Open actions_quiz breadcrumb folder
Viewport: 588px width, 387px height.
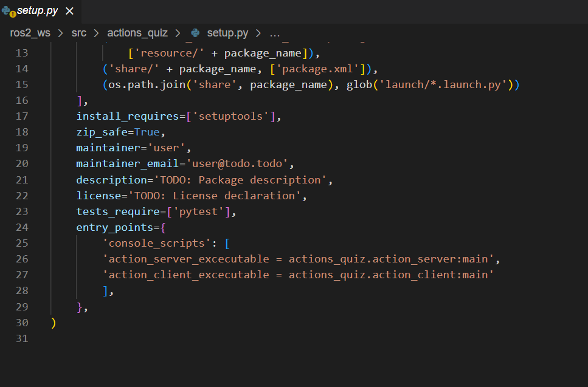[x=137, y=33]
